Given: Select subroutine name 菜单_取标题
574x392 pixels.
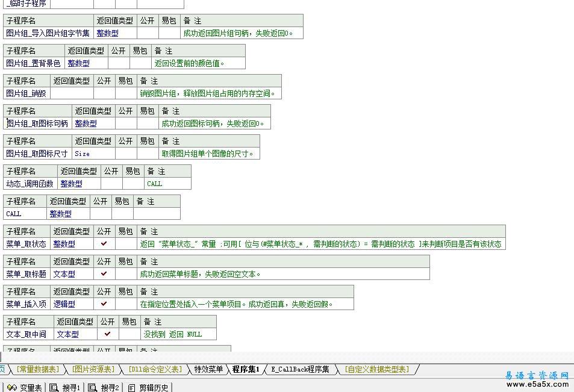Looking at the screenshot, I should tap(27, 274).
